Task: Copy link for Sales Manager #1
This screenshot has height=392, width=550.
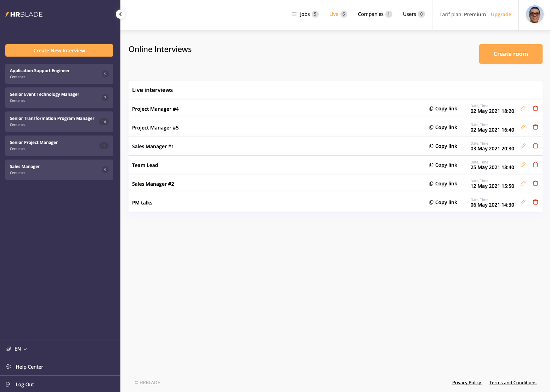Action: pyautogui.click(x=443, y=146)
